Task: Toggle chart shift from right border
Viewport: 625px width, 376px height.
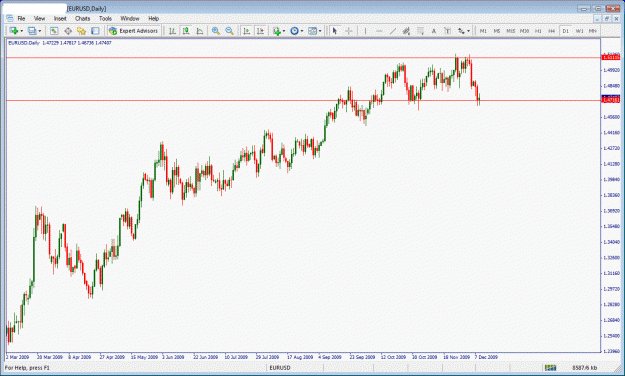Action: [x=260, y=31]
